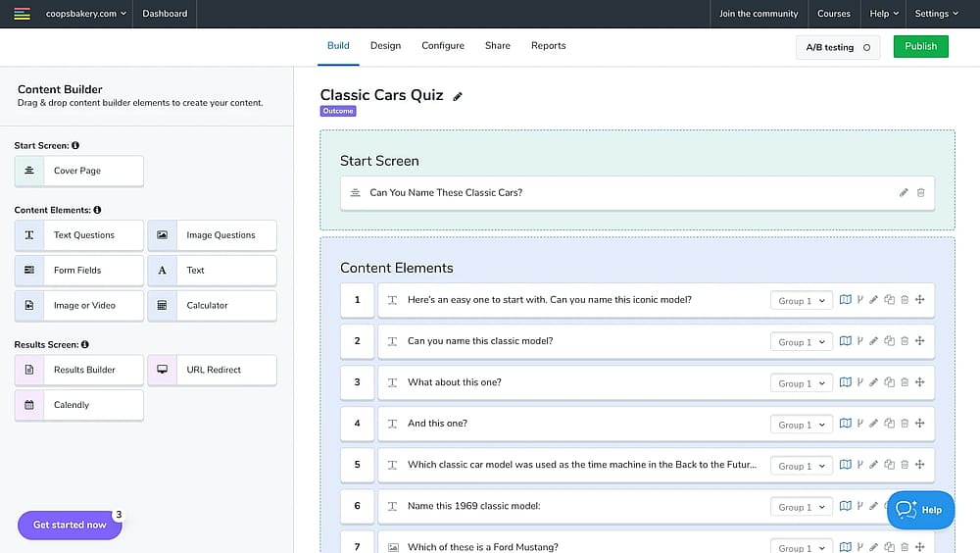Select the Calculator element

click(x=212, y=305)
